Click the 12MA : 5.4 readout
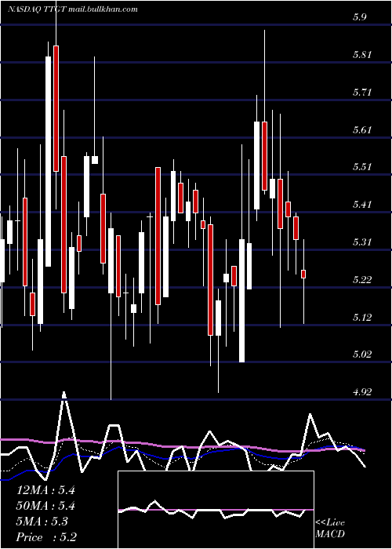 [45, 490]
